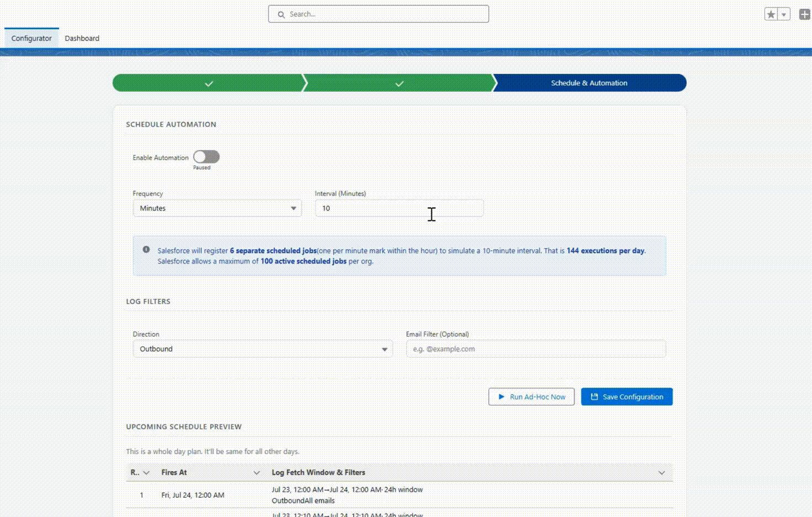This screenshot has height=517, width=812.
Task: Click the info icon in the notice
Action: [146, 250]
